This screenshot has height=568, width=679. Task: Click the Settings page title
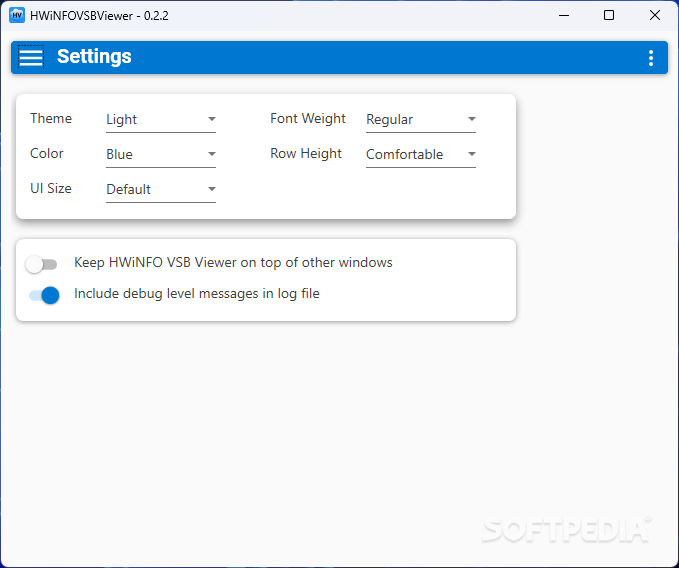pyautogui.click(x=94, y=56)
